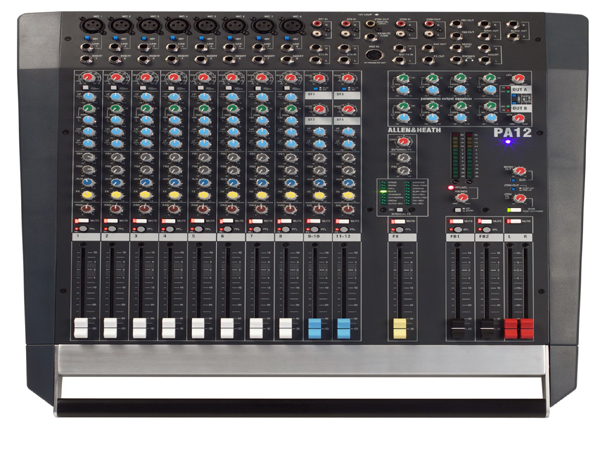Mute channel 1

click(81, 221)
